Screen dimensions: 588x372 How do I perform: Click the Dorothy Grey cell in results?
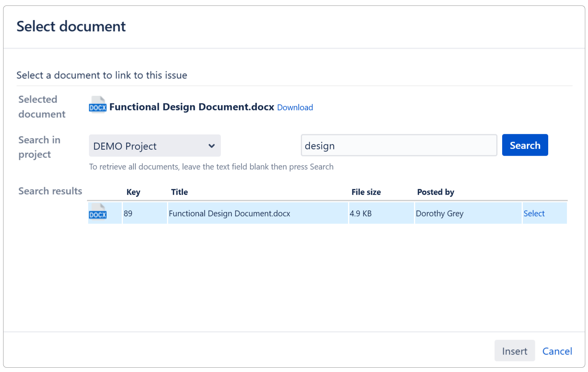pos(440,213)
